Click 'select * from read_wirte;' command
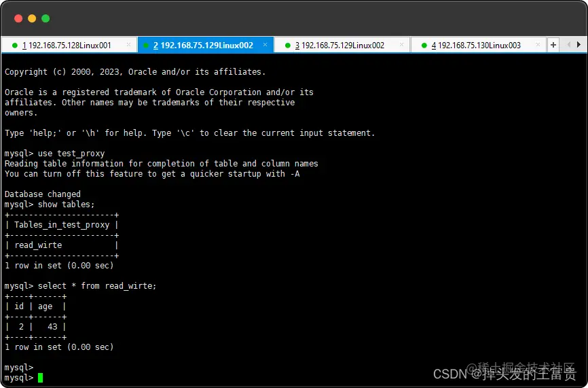Screen dimensions: 588x388 (97, 286)
